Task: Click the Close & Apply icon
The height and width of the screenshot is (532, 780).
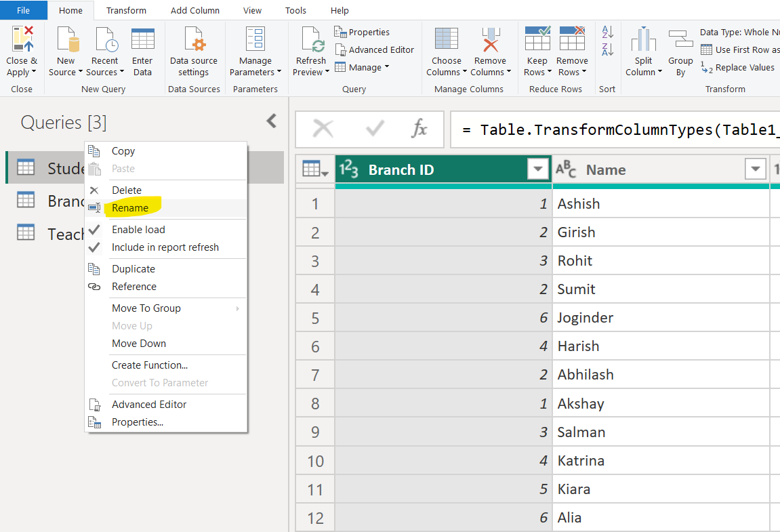Action: click(22, 40)
